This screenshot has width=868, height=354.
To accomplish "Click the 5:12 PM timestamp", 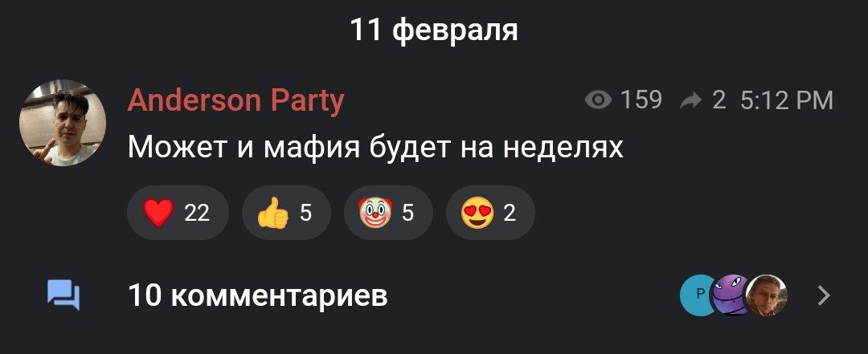I will pos(786,100).
